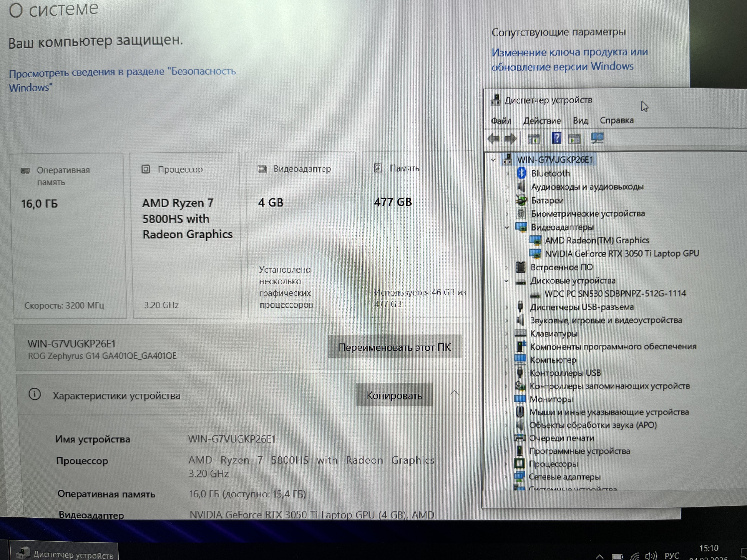
Task: Click Диспетчер устройств taskbar button
Action: [x=64, y=554]
